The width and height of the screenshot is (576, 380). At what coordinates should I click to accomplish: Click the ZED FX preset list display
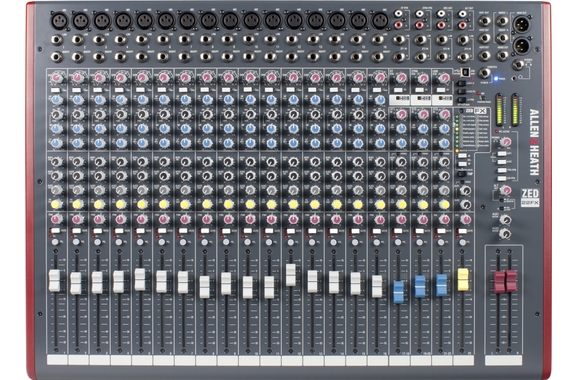coord(472,129)
